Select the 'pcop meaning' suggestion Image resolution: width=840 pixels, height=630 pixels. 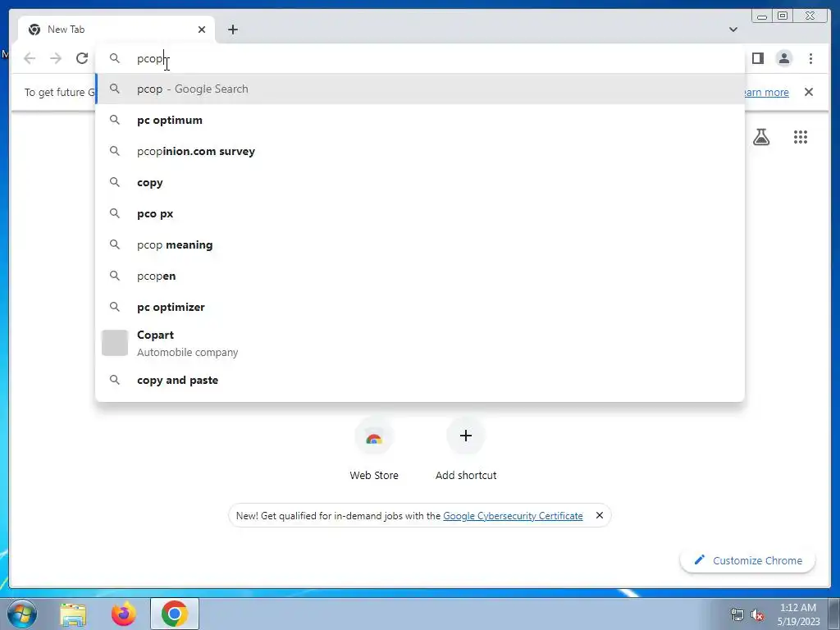[x=420, y=244]
